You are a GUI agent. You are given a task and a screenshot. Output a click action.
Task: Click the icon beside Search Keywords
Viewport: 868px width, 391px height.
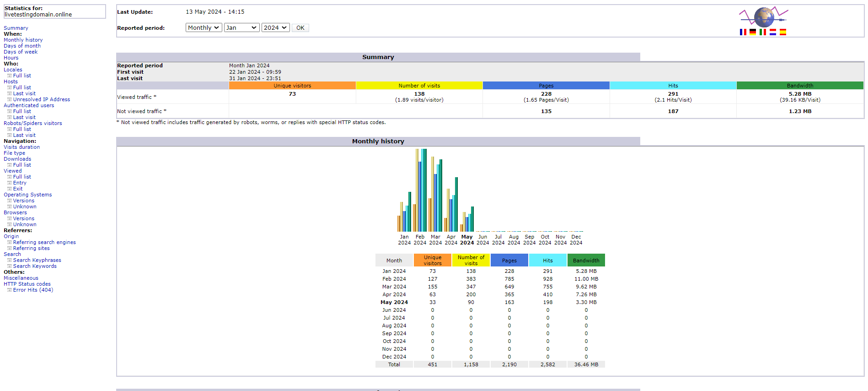coord(9,266)
